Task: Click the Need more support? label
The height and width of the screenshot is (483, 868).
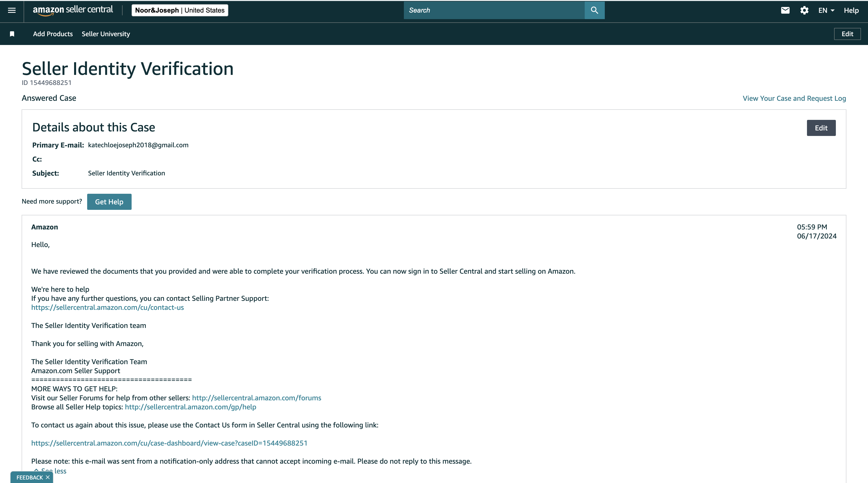Action: (x=52, y=201)
